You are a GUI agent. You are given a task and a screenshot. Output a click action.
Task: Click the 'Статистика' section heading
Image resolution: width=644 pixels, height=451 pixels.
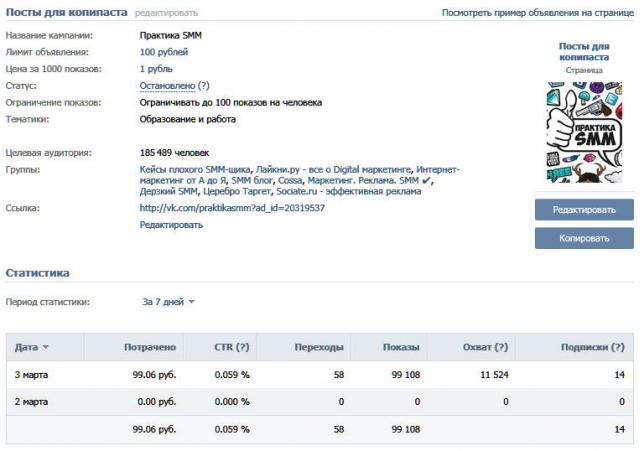pyautogui.click(x=37, y=273)
